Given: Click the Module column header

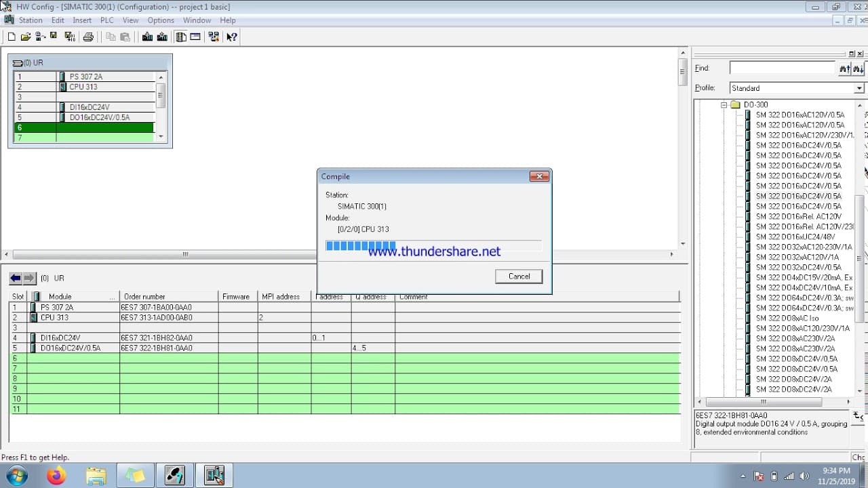Looking at the screenshot, I should pos(73,297).
